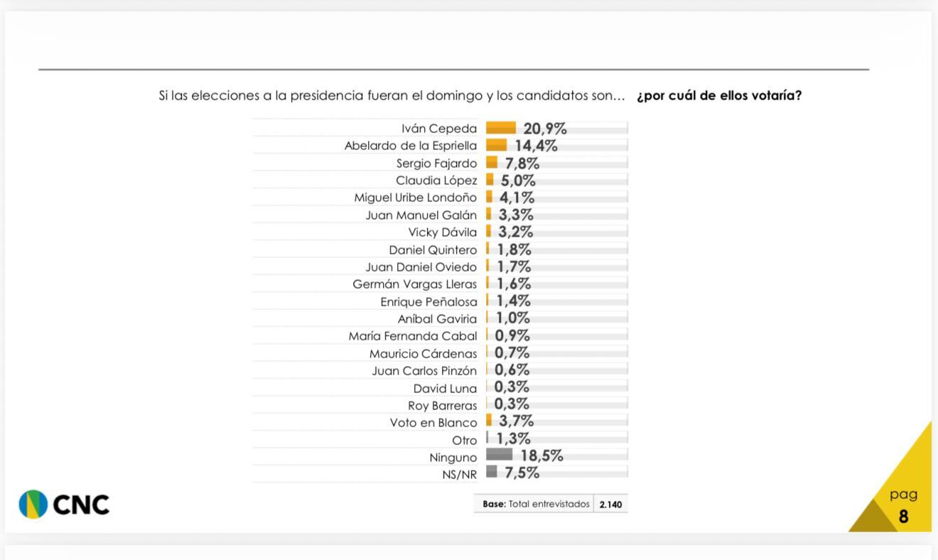Click the María Fernanda Cabal label

click(413, 336)
